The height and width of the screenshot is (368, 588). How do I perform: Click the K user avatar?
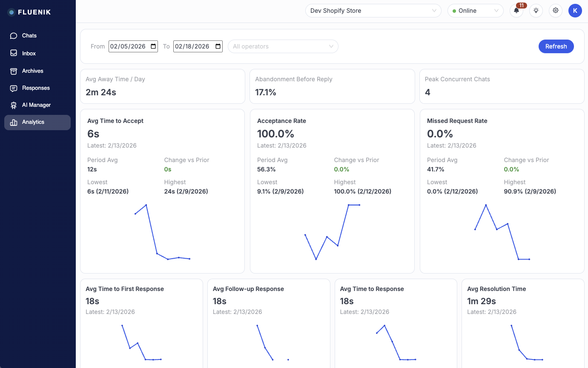tap(575, 11)
